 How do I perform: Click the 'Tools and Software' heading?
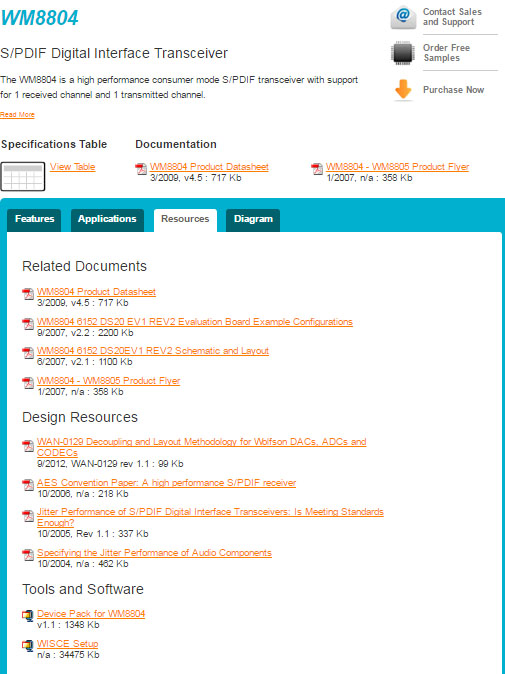(83, 589)
